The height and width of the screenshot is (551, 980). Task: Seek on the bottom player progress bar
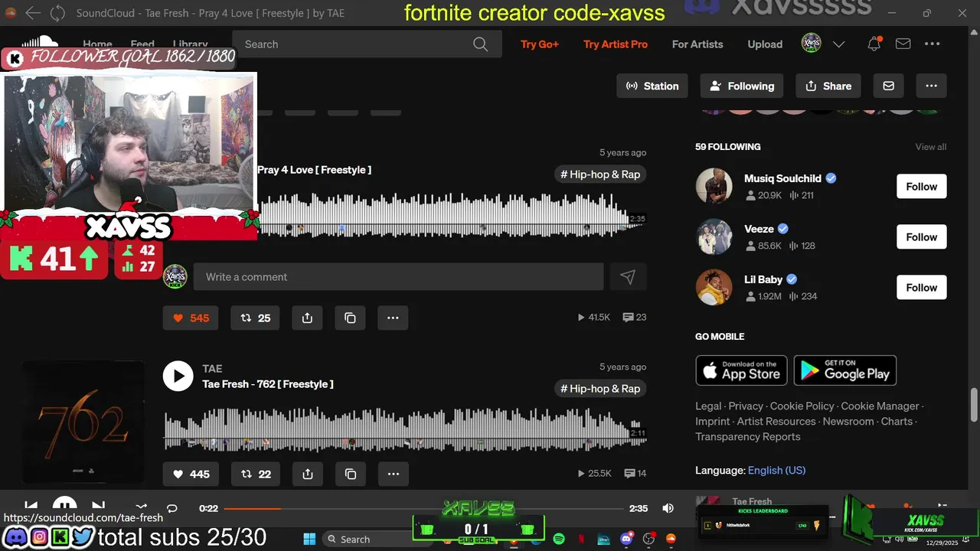coord(423,508)
